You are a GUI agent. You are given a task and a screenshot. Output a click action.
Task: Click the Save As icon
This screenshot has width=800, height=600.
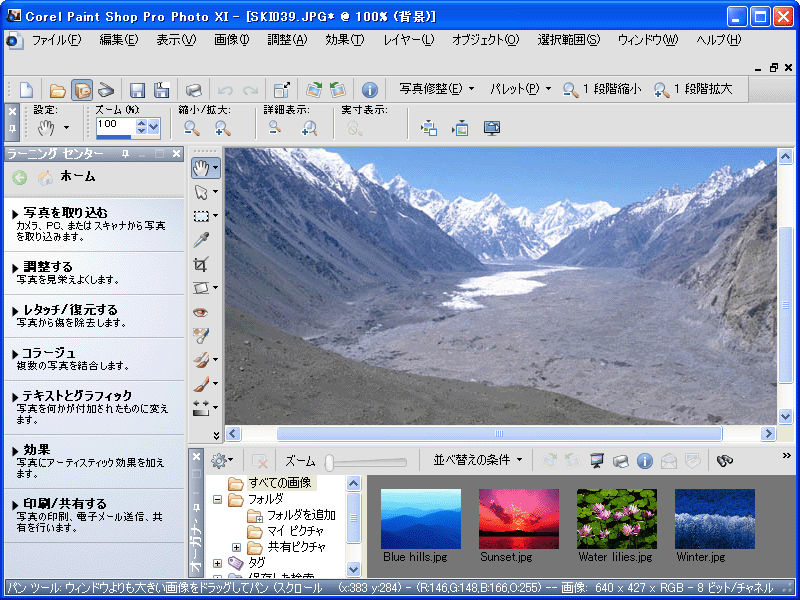click(x=161, y=90)
